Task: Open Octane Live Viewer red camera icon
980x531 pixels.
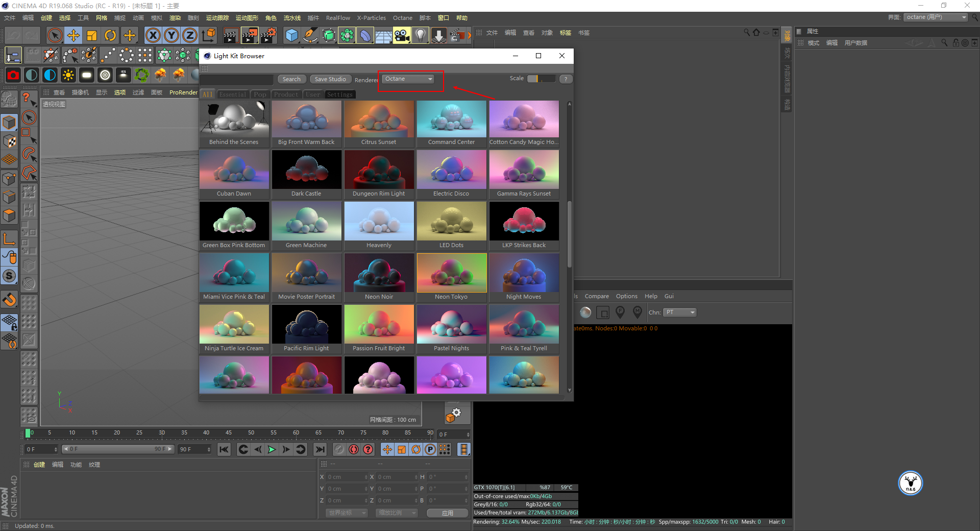Action: point(13,76)
